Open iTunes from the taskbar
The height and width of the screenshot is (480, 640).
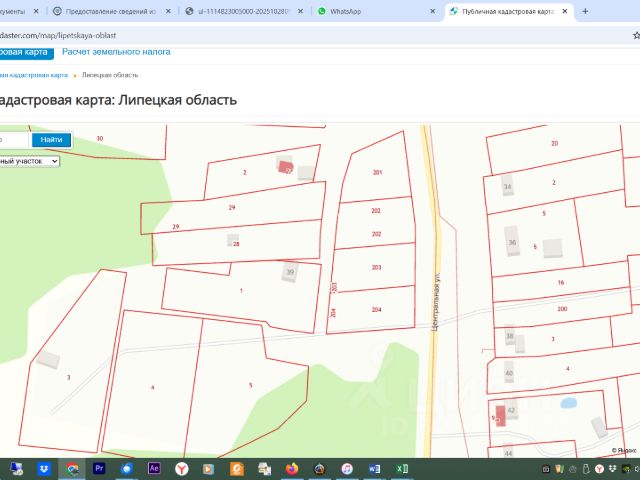(x=347, y=469)
